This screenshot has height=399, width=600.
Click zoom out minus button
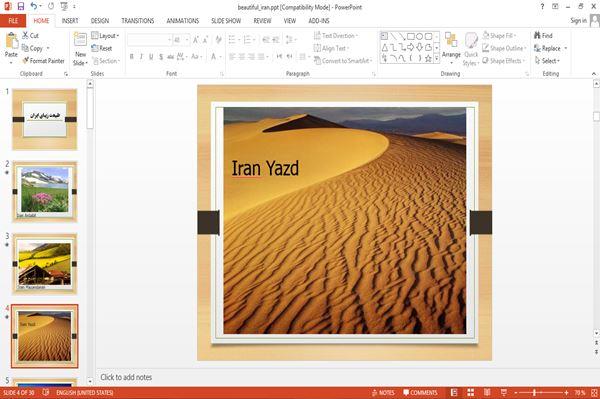(516, 392)
